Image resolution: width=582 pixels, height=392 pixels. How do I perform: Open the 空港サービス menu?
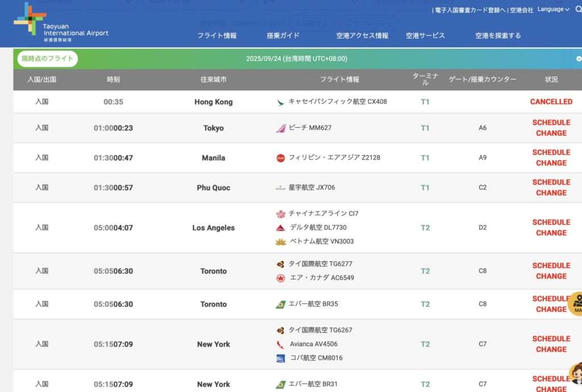[x=425, y=36]
